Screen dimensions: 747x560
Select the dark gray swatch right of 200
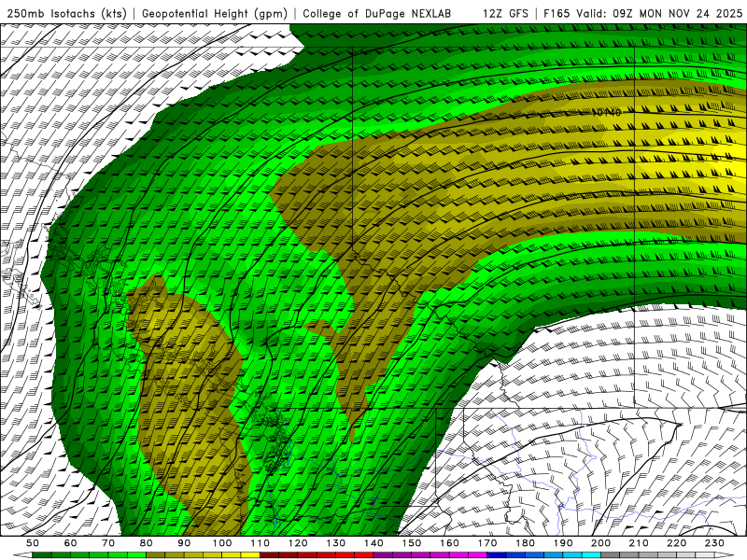coord(611,555)
